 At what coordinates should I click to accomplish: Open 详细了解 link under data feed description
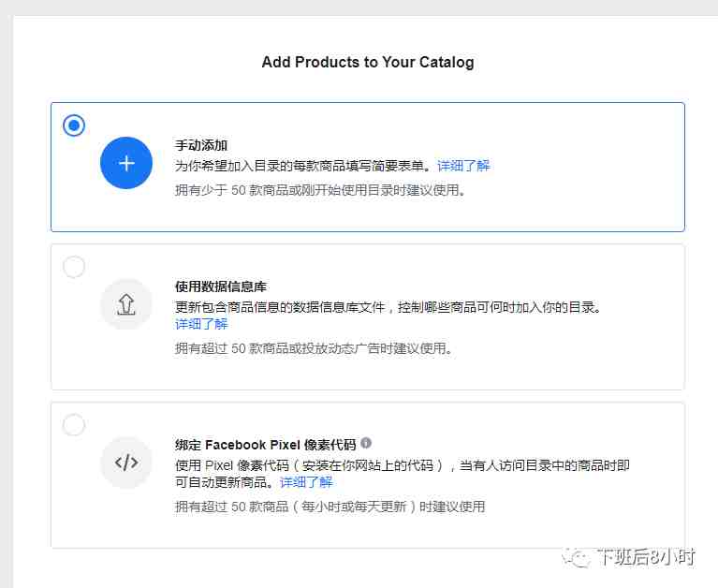pyautogui.click(x=201, y=324)
